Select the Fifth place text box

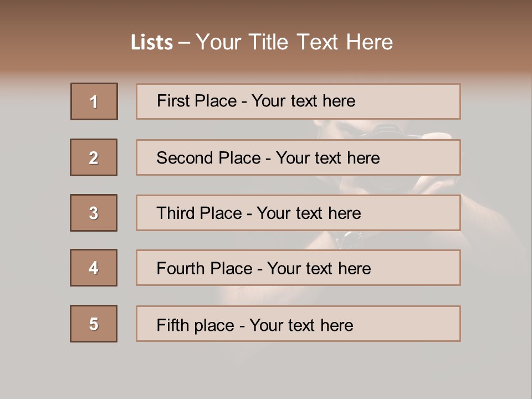pos(298,324)
